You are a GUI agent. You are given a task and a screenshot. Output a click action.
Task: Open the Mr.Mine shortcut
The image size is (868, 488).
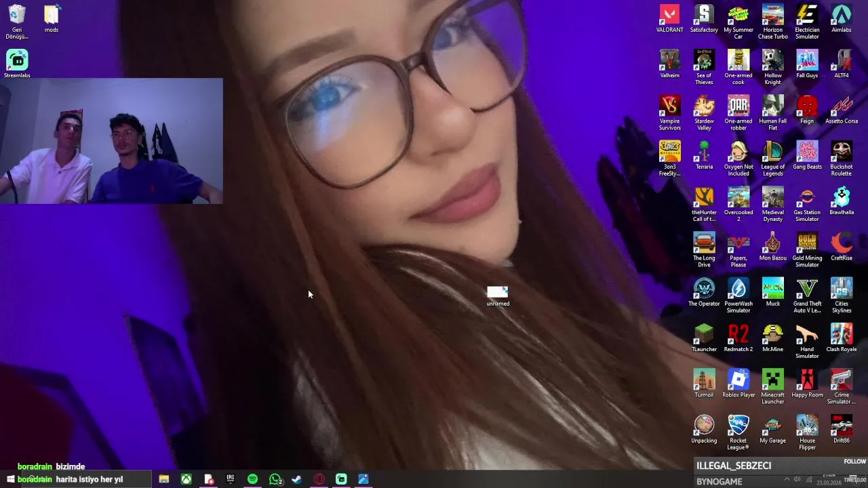(772, 337)
